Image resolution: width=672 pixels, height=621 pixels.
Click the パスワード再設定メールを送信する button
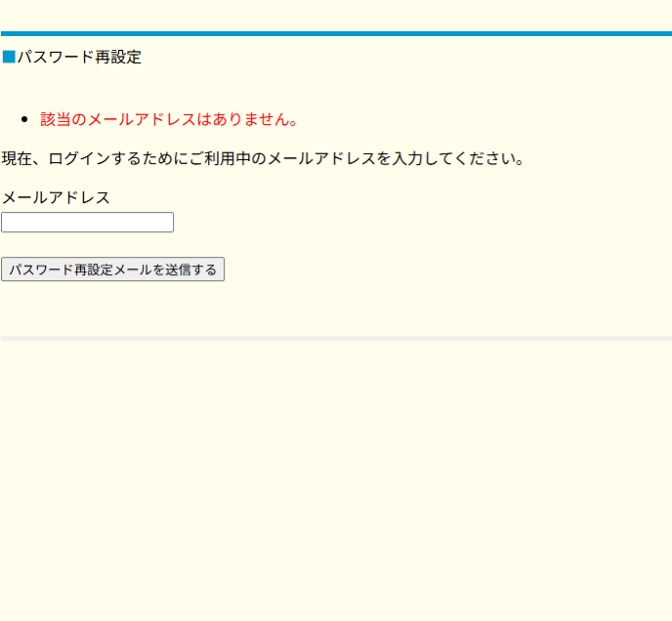[x=113, y=269]
